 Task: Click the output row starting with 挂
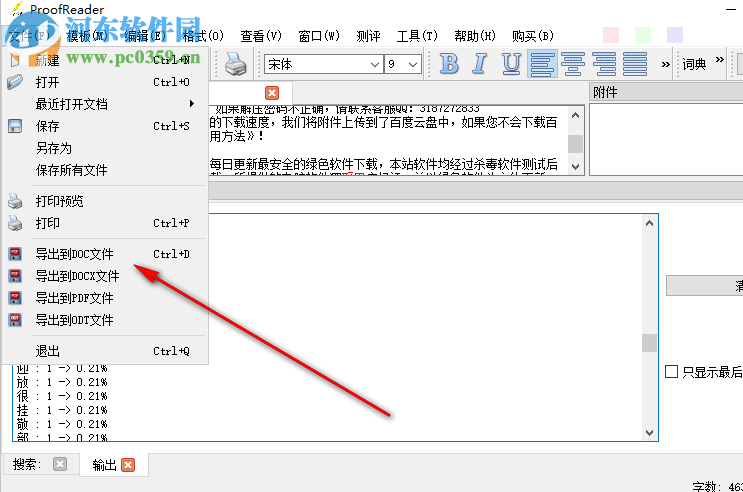(x=62, y=410)
